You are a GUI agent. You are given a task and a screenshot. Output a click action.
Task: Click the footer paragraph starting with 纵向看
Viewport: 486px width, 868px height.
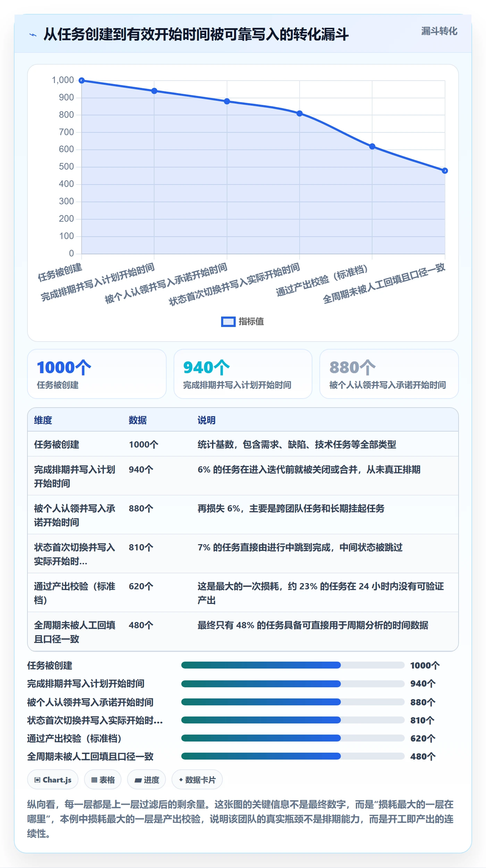(x=240, y=819)
